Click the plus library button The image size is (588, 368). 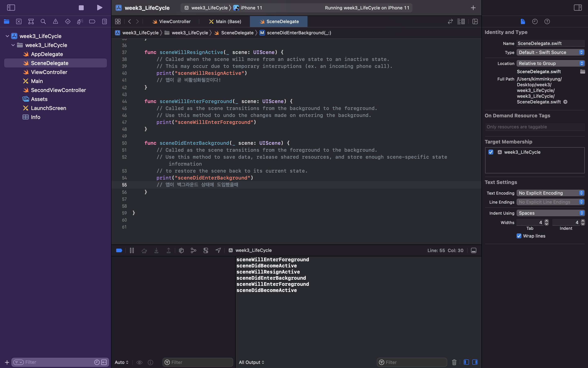[473, 8]
